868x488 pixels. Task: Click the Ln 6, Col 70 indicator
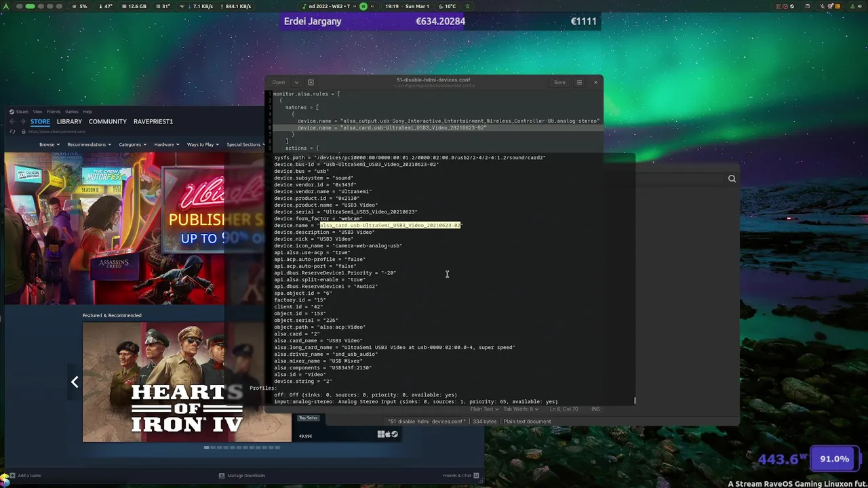coord(564,409)
